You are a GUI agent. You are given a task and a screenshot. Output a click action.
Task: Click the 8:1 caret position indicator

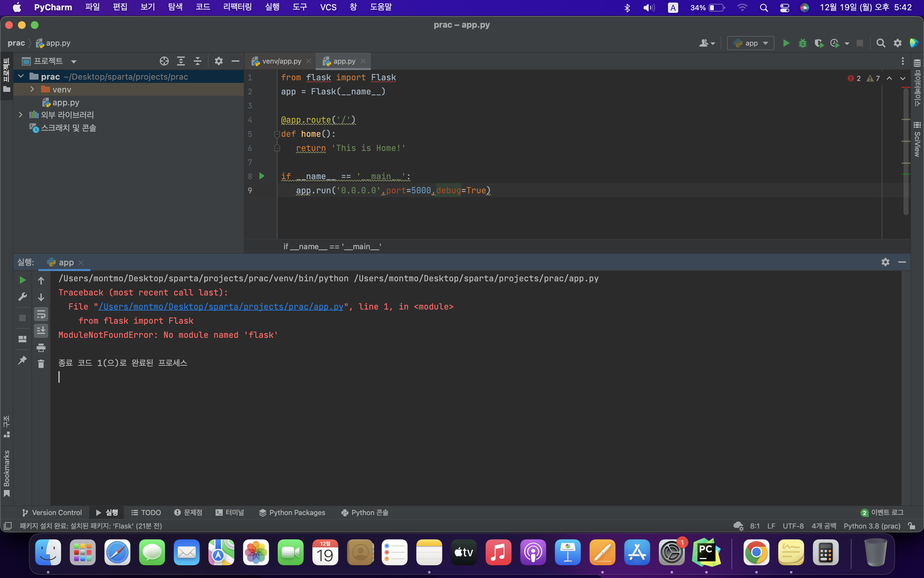click(x=755, y=526)
